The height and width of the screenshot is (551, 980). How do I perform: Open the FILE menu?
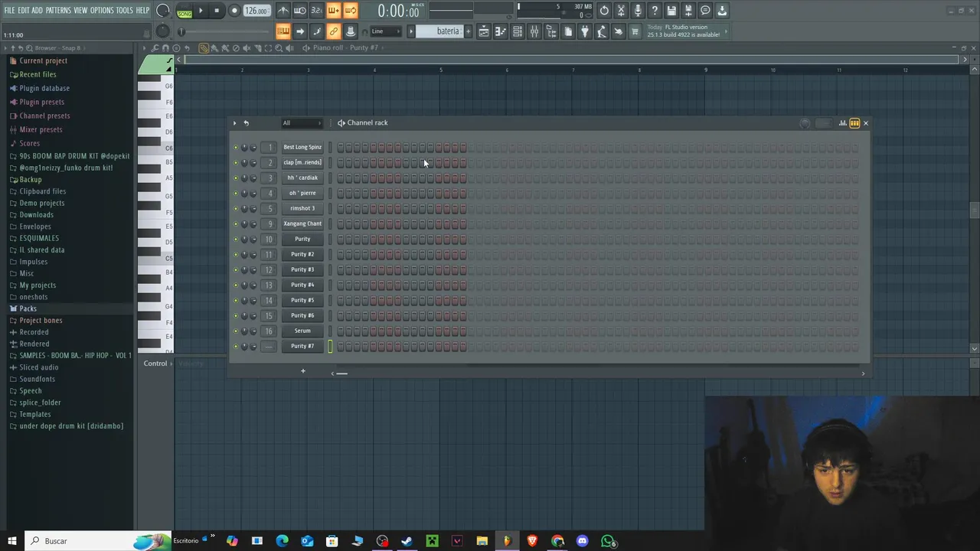(9, 11)
